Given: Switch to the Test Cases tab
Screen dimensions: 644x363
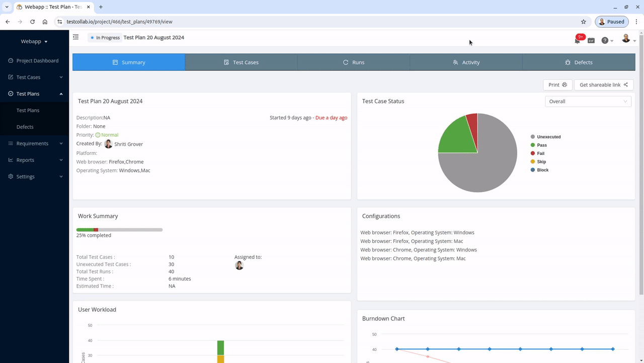Looking at the screenshot, I should point(242,62).
